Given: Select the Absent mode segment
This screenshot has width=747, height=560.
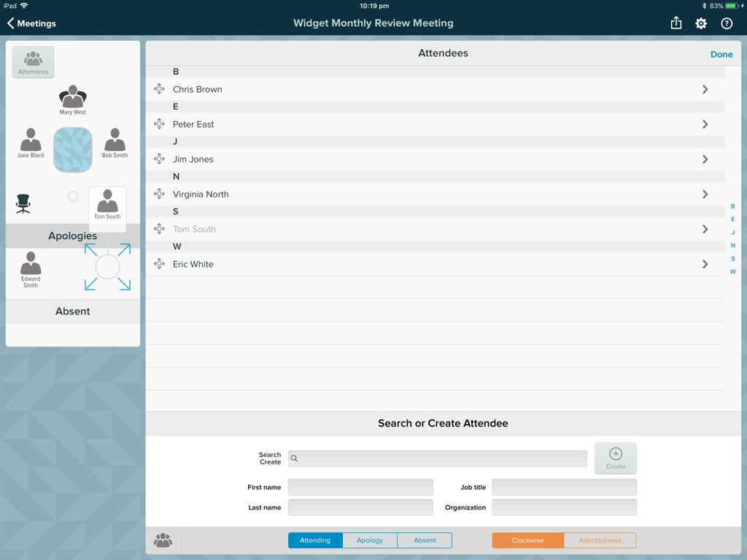Looking at the screenshot, I should 424,540.
